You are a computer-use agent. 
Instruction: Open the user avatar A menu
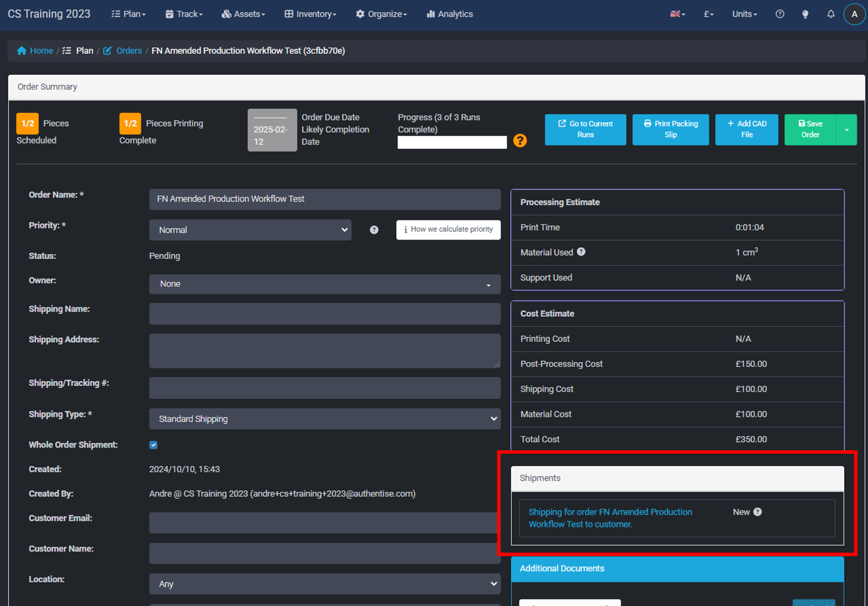pos(854,14)
